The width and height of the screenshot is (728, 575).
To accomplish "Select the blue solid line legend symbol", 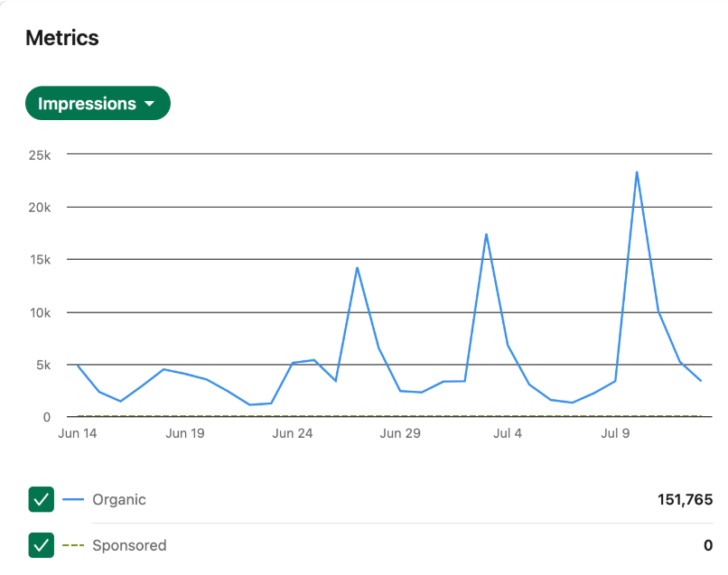I will pos(73,499).
